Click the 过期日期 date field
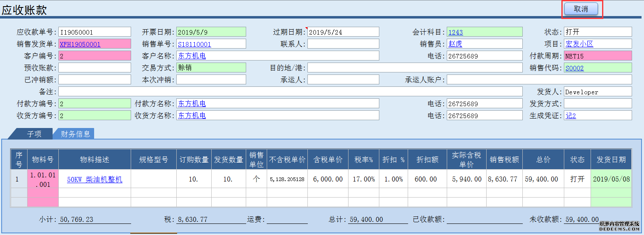This screenshot has height=235, width=644. 343,32
